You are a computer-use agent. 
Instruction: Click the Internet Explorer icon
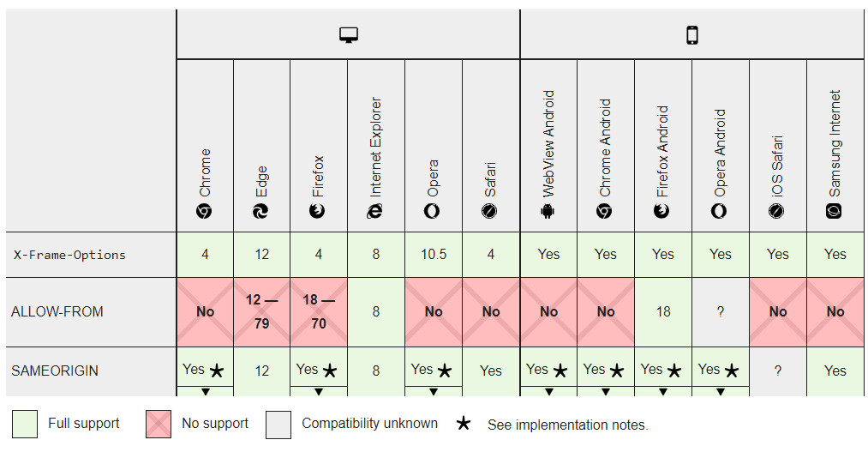[376, 211]
